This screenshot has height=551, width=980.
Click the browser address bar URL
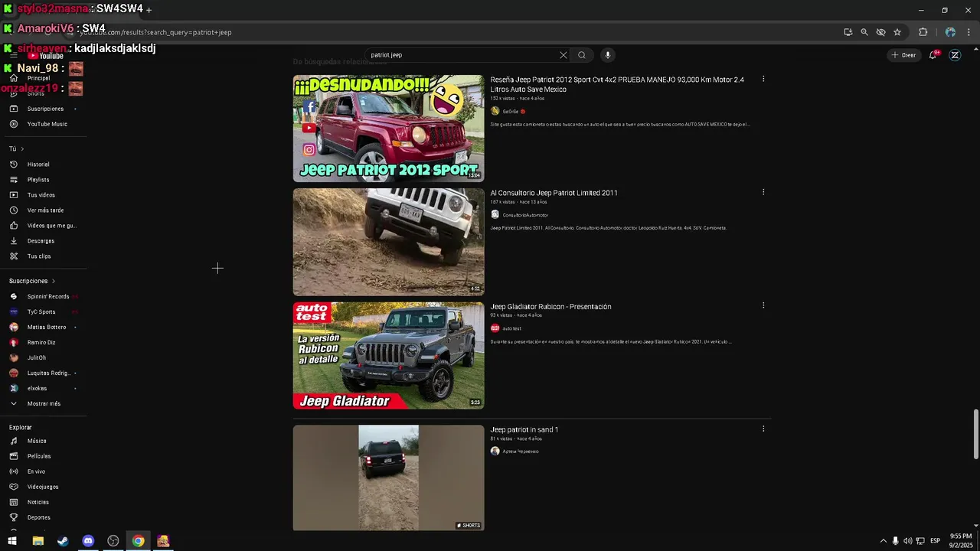point(155,32)
